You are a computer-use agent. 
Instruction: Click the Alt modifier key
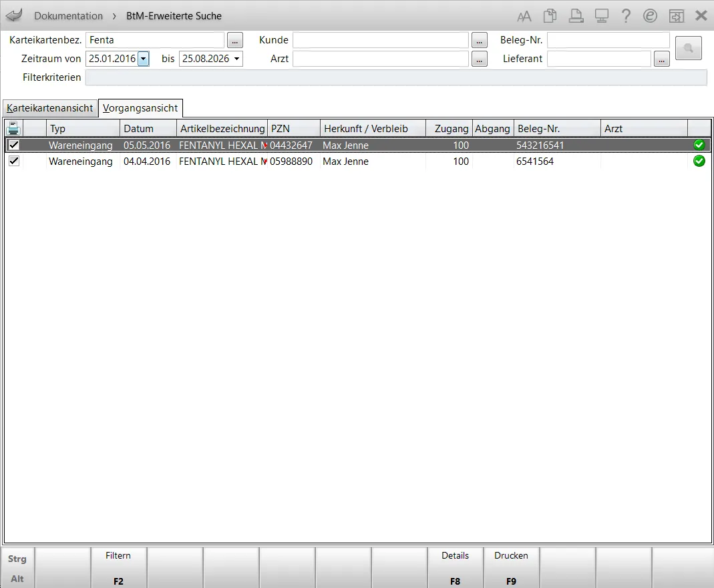click(x=17, y=579)
